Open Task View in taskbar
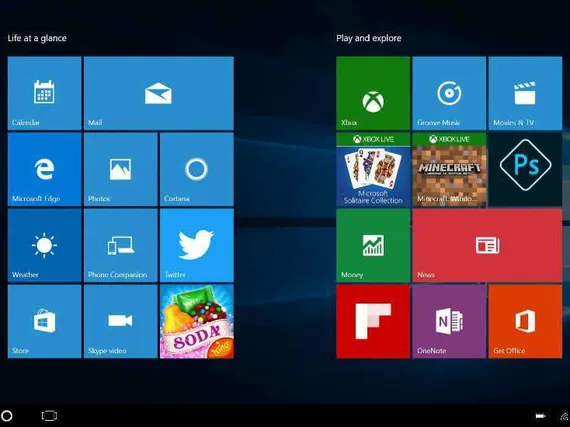This screenshot has height=427, width=570. tap(49, 415)
